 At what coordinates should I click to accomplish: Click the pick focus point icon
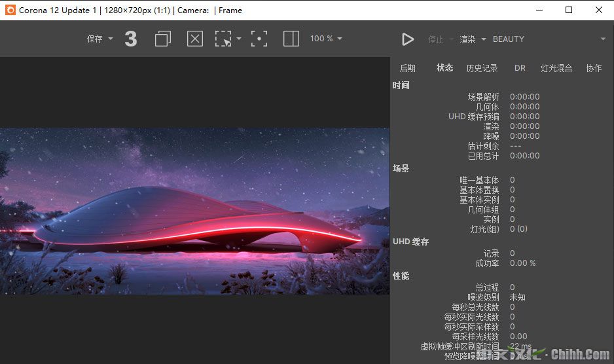tap(259, 39)
